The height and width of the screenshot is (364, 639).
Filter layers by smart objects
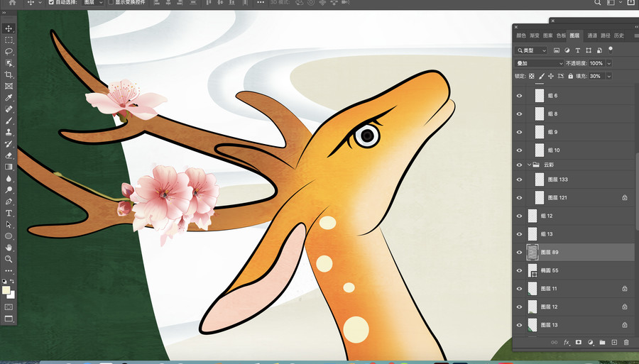[x=599, y=50]
